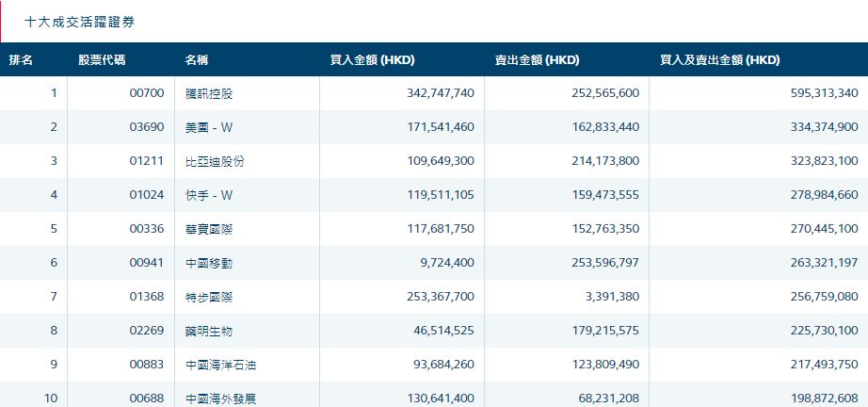Click total amount 334,374,900
868x407 pixels.
(825, 127)
